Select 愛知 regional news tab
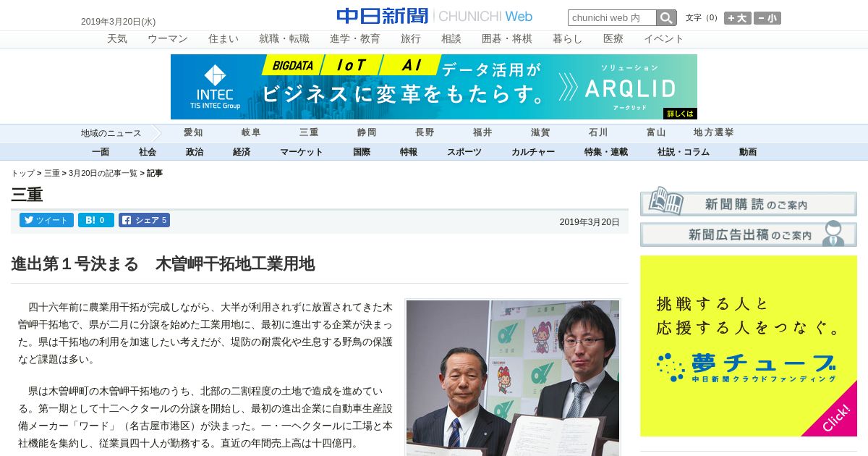The height and width of the screenshot is (456, 868). pos(193,132)
